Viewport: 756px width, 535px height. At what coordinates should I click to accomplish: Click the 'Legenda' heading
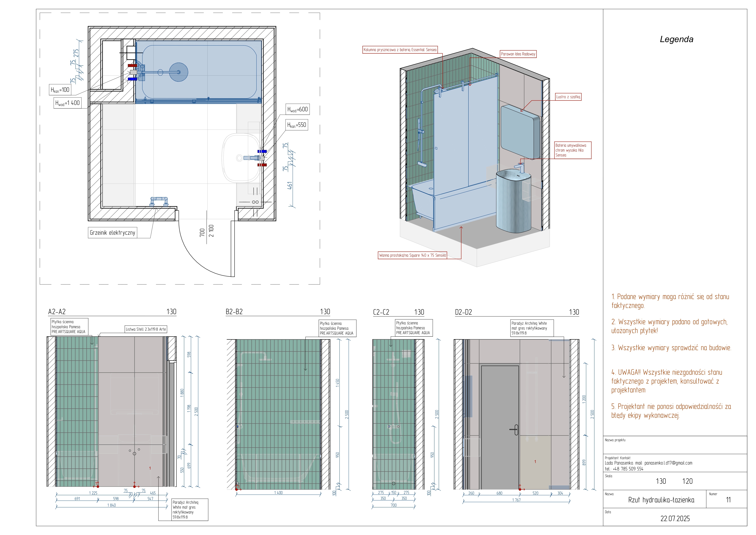coord(676,39)
